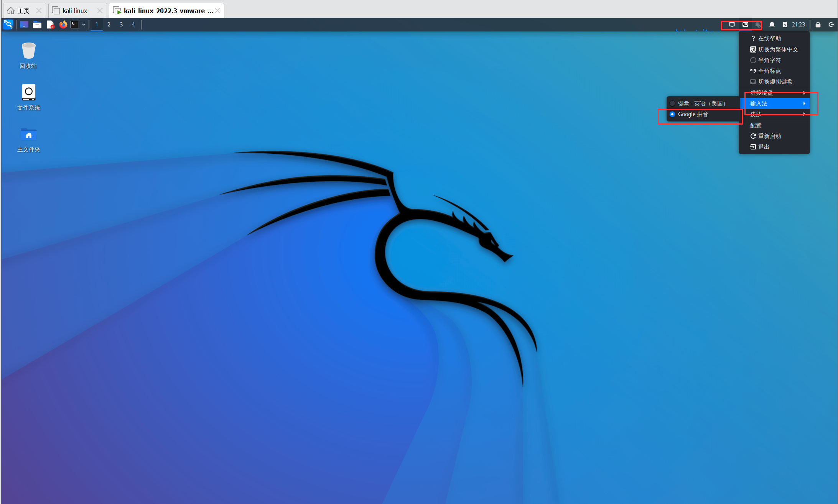Screen dimensions: 838x504
Task: Select 键盘 - 英语（美国）input method
Action: (x=703, y=103)
